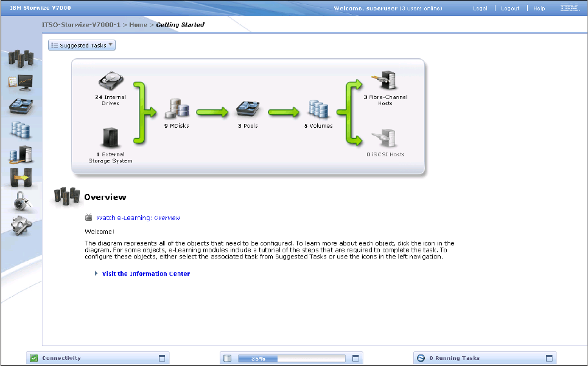This screenshot has width=588, height=366.
Task: Open the wrench Configuration sidebar icon
Action: pyautogui.click(x=20, y=225)
